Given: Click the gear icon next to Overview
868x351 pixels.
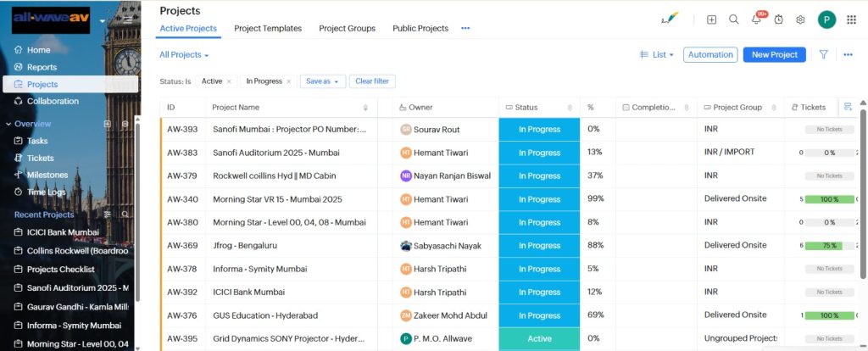Looking at the screenshot, I should 125,124.
